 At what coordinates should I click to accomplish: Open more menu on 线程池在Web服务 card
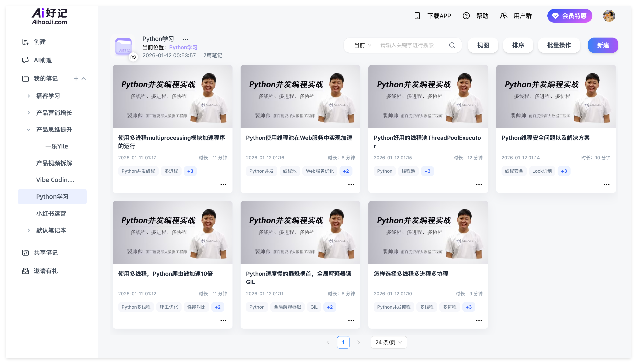351,185
